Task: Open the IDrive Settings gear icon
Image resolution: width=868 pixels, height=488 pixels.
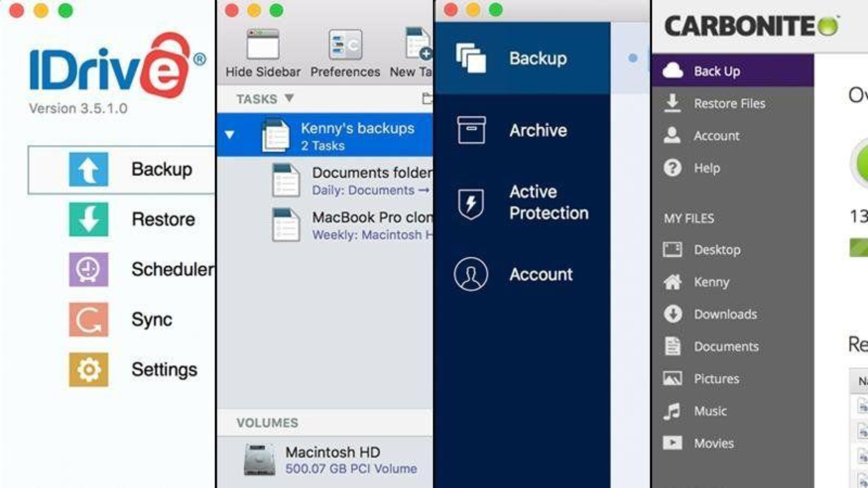Action: pyautogui.click(x=89, y=370)
